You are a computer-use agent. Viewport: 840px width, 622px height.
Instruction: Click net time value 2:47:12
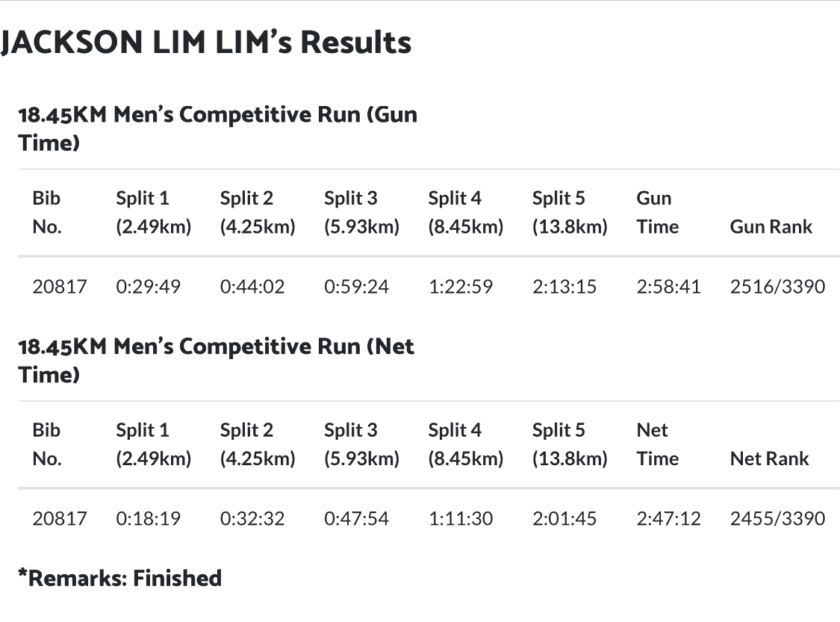pos(668,519)
